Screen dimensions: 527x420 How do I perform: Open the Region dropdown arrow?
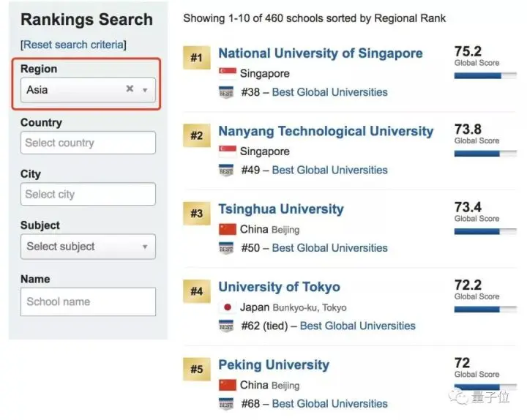(145, 90)
